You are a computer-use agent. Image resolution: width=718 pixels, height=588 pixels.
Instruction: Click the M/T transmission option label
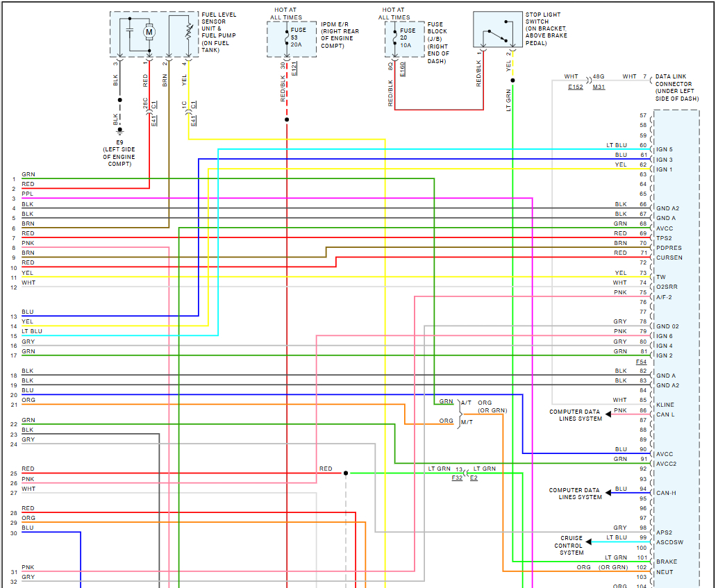[467, 422]
